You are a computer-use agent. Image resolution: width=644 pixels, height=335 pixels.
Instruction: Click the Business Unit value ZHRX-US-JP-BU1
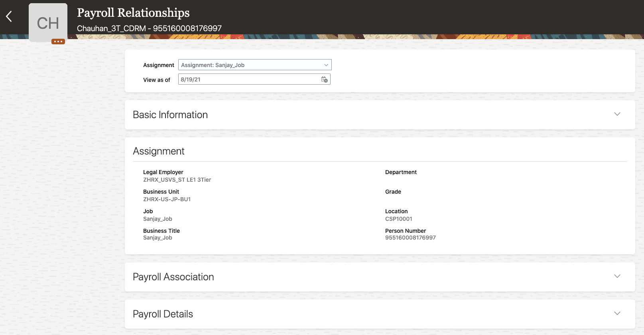tap(167, 200)
